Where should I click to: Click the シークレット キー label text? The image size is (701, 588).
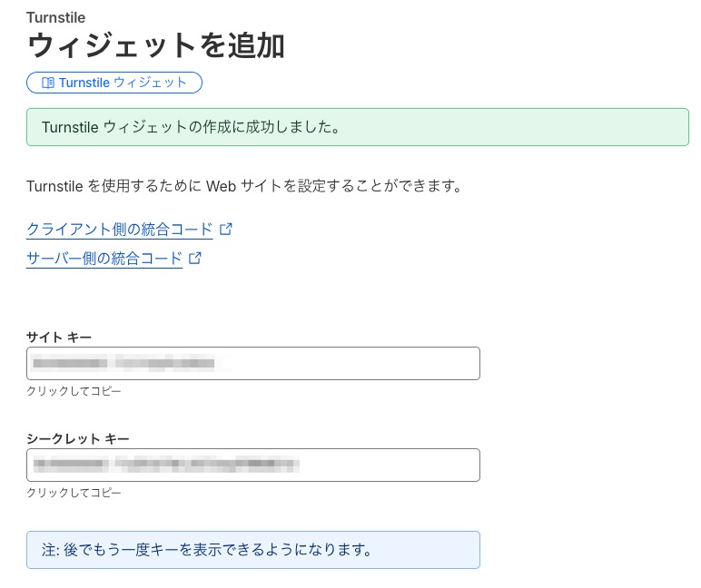(78, 438)
